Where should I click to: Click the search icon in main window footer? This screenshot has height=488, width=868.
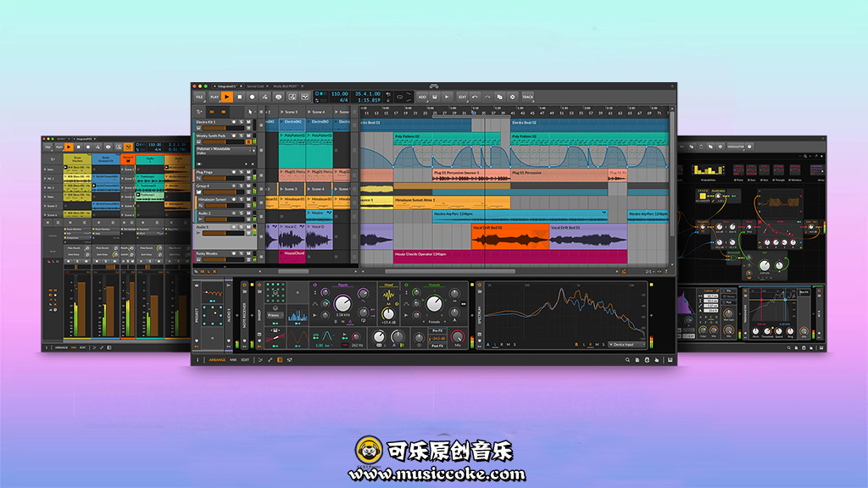[x=627, y=360]
